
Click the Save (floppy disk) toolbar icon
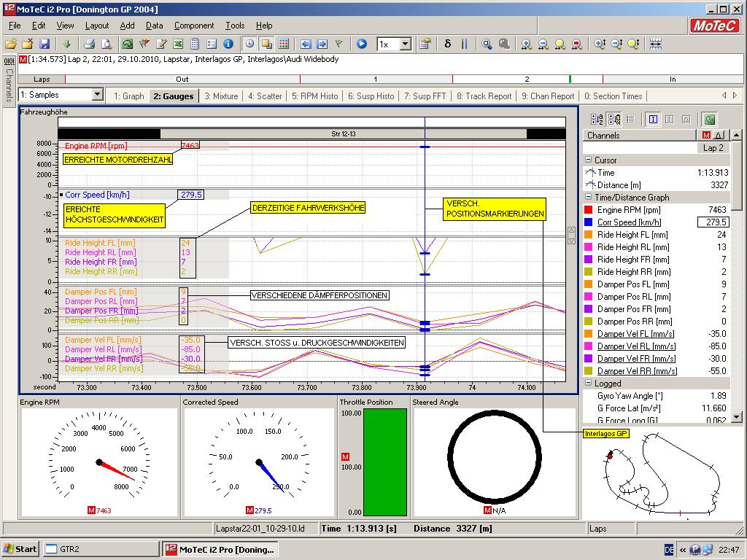44,44
